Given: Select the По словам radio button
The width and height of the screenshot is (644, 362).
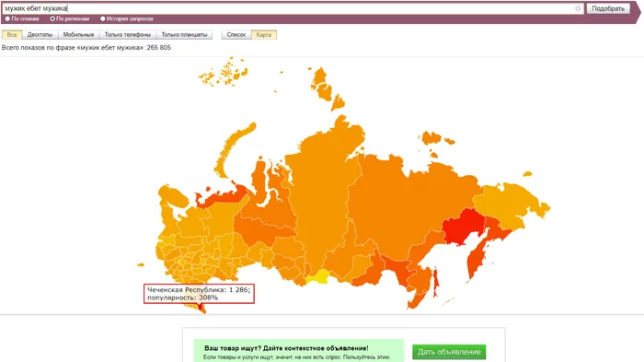Looking at the screenshot, I should (x=7, y=18).
